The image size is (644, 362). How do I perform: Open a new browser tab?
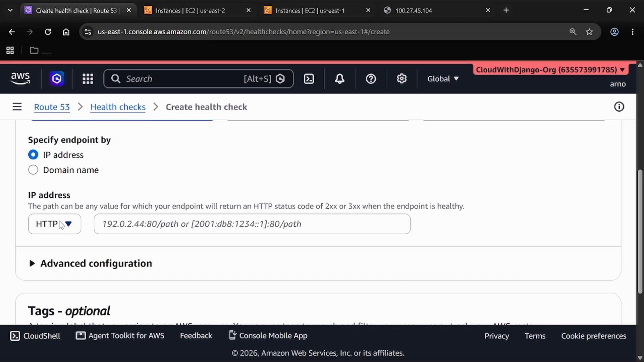click(506, 10)
